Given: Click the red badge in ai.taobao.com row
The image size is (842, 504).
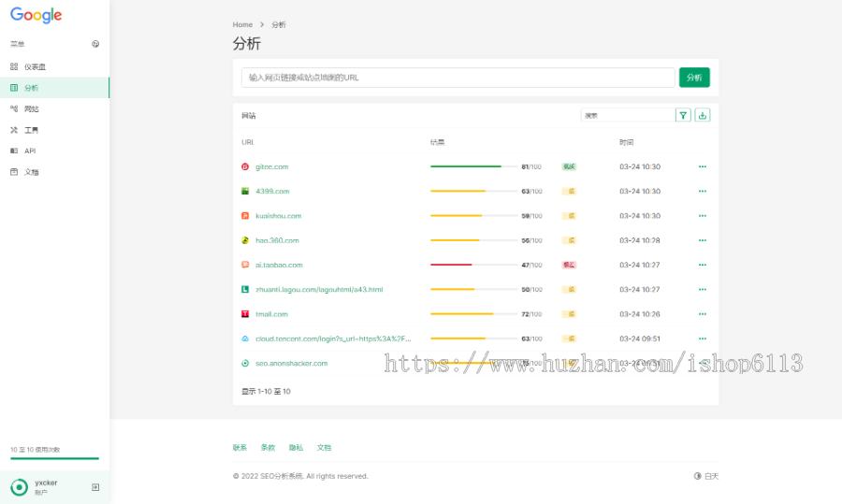Looking at the screenshot, I should click(x=569, y=265).
